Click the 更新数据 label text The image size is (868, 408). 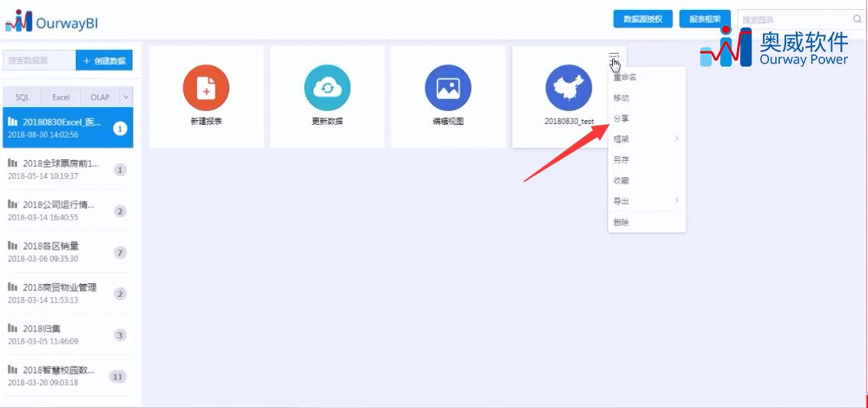click(327, 121)
